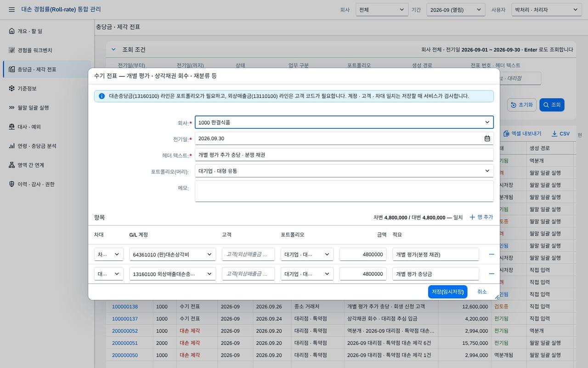Click the 연령 · 충당금 분석 chart icon
Viewport: 588px width, 368px height.
pyautogui.click(x=12, y=146)
